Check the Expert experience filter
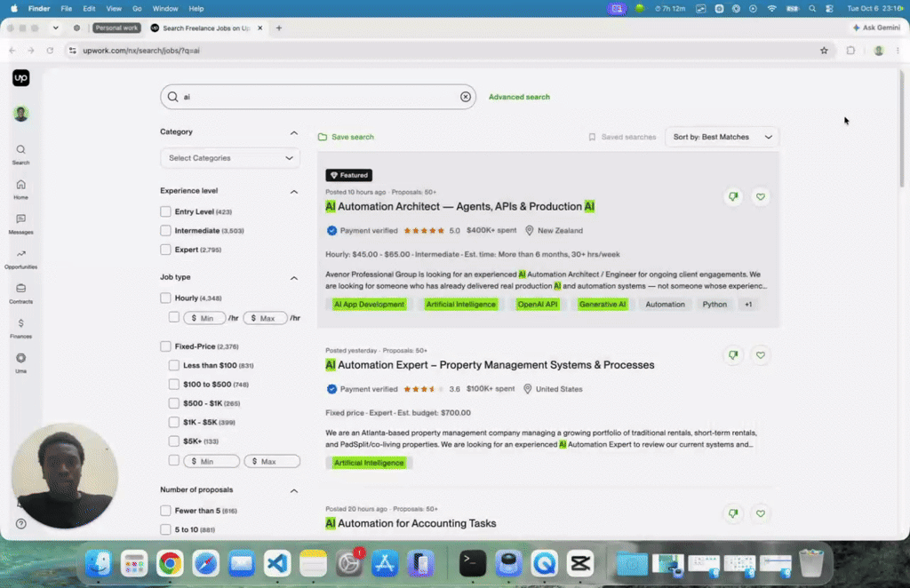Viewport: 910px width, 588px height. [x=165, y=250]
